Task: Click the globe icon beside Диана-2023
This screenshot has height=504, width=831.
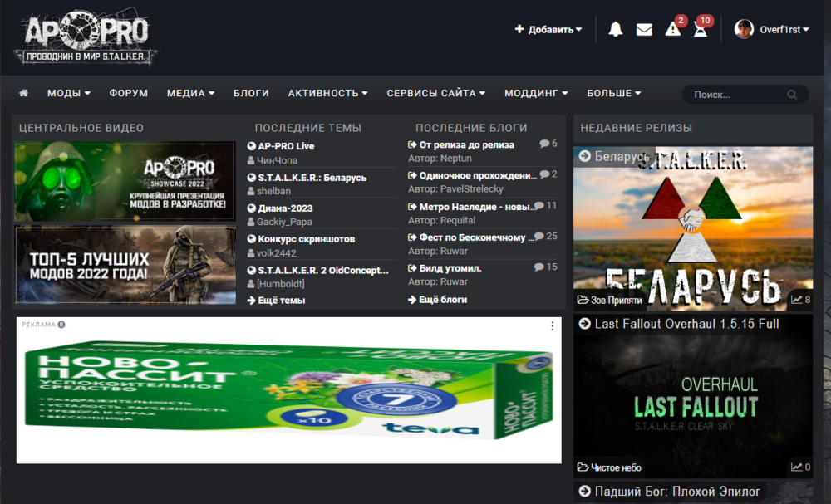Action: (x=252, y=208)
